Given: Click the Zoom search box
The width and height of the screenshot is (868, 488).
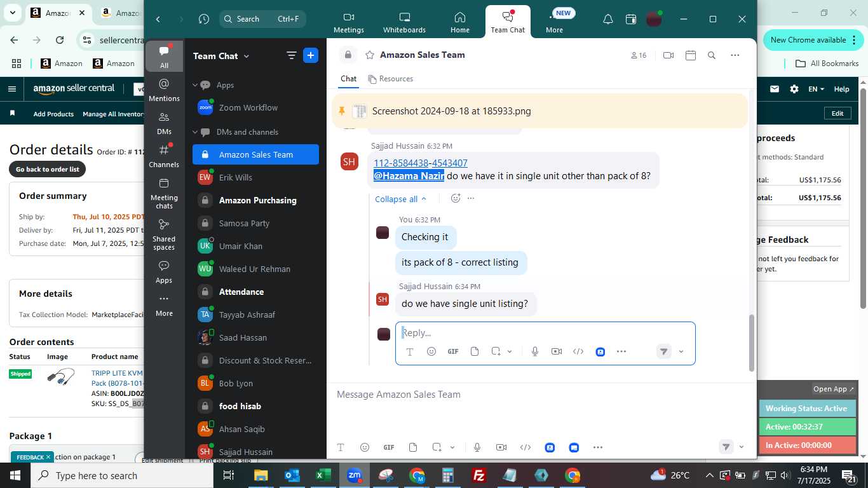Looking at the screenshot, I should 262,19.
